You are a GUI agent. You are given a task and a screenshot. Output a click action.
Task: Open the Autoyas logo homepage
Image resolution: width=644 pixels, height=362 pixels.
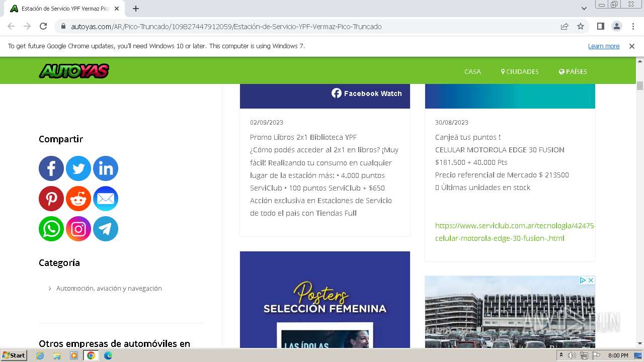coord(74,71)
